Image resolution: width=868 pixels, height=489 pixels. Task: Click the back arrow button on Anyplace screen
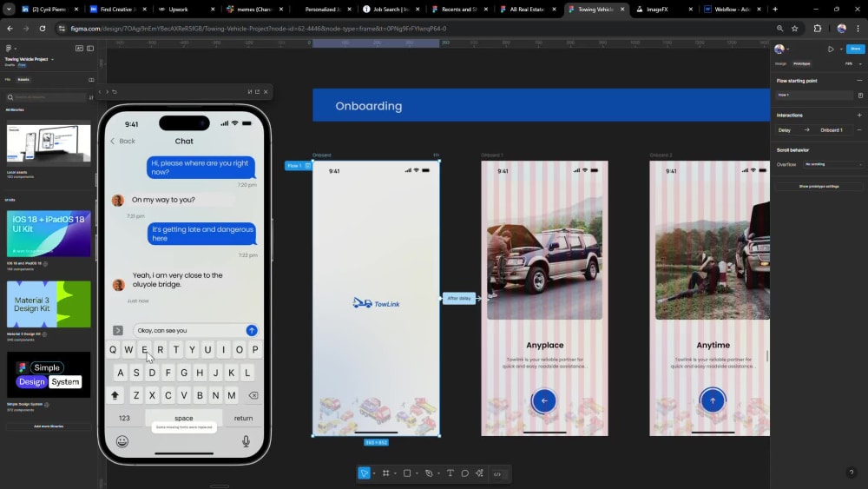coord(544,401)
